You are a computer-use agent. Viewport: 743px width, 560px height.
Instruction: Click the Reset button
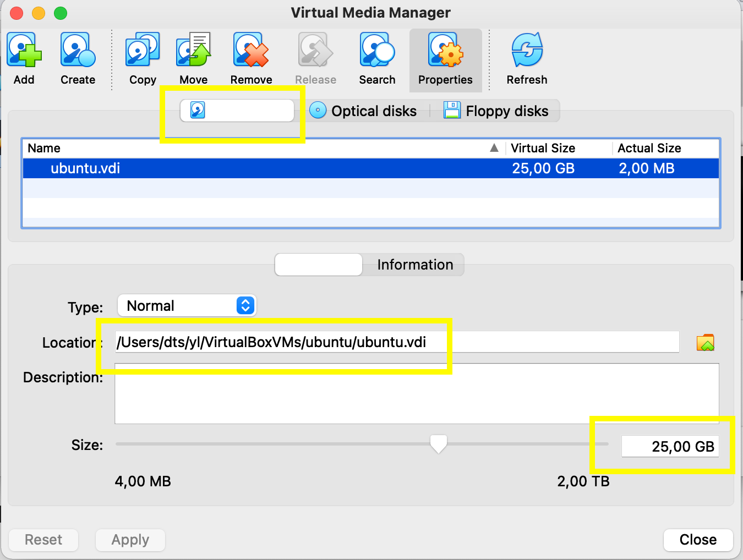[x=43, y=540]
